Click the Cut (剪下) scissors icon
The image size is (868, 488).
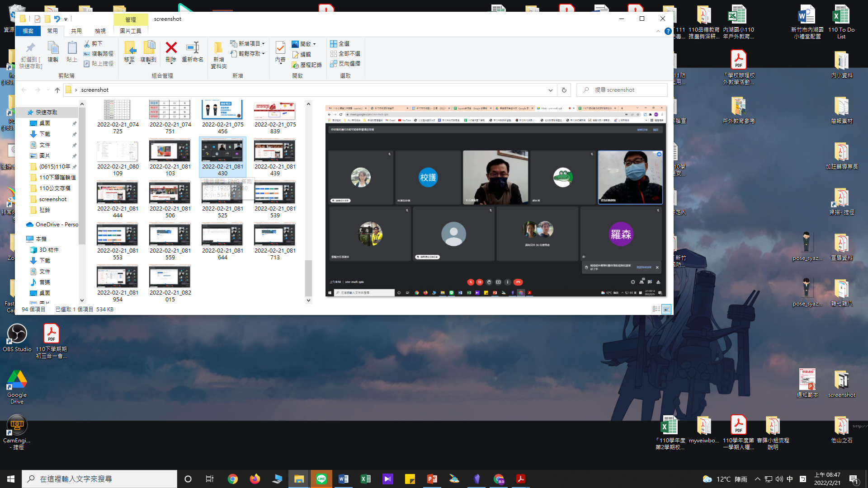(x=87, y=44)
